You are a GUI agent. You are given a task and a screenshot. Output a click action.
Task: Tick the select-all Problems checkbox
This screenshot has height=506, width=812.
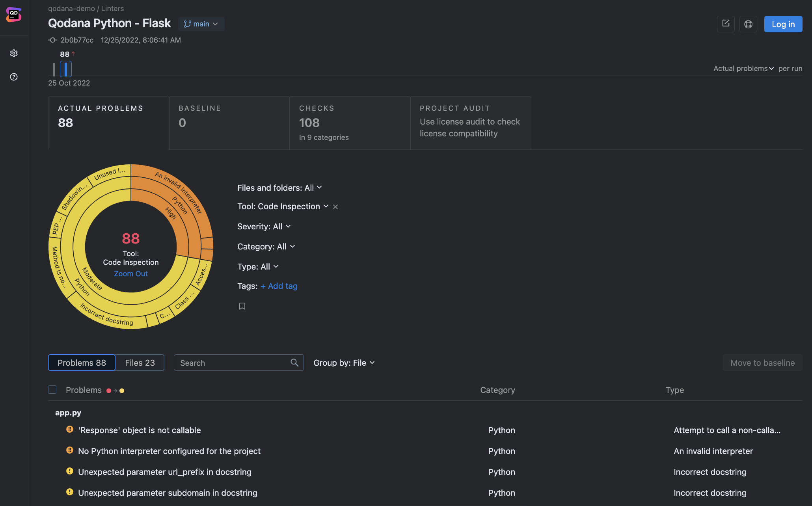tap(52, 390)
